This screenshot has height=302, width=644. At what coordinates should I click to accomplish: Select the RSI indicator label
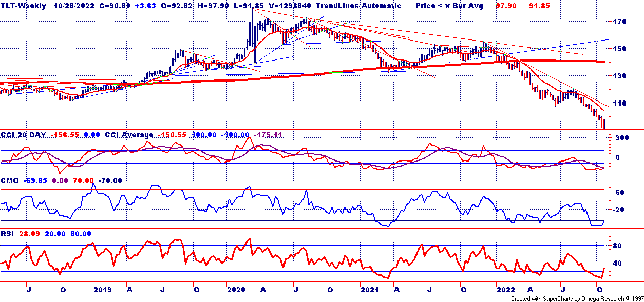coord(8,234)
